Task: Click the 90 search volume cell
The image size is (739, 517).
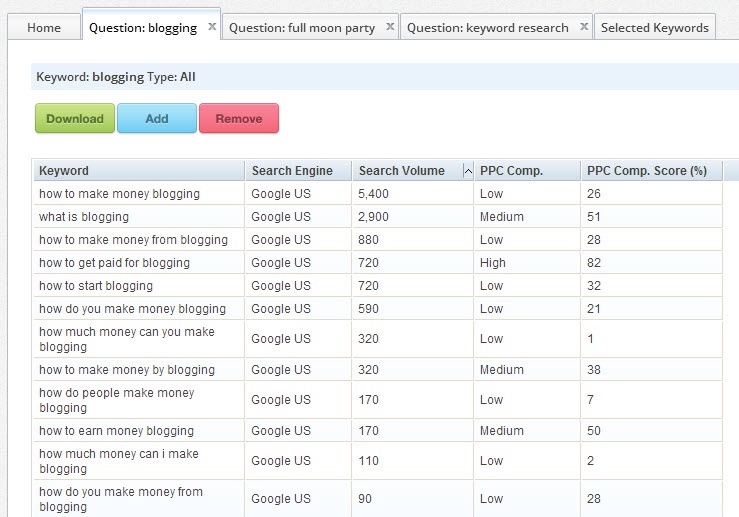Action: [x=413, y=499]
